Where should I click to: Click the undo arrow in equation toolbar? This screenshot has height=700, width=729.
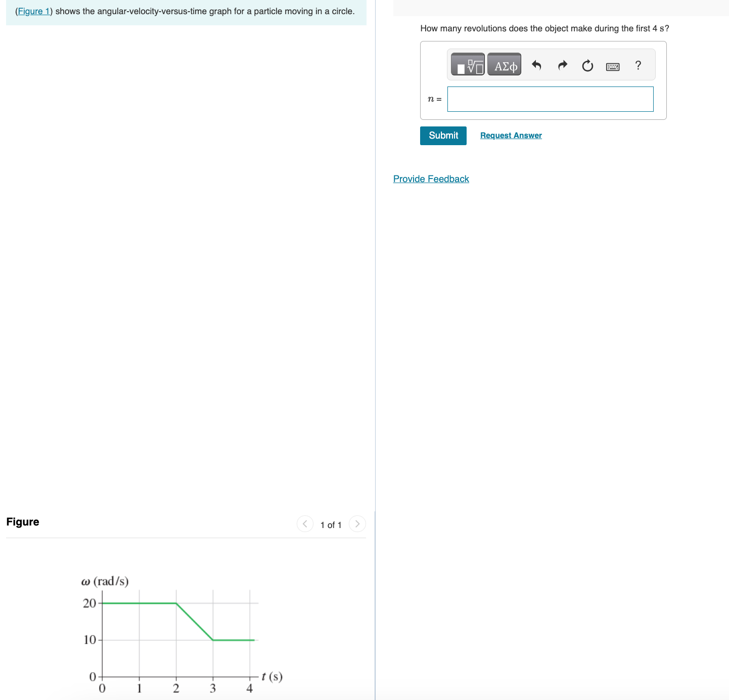(x=536, y=65)
